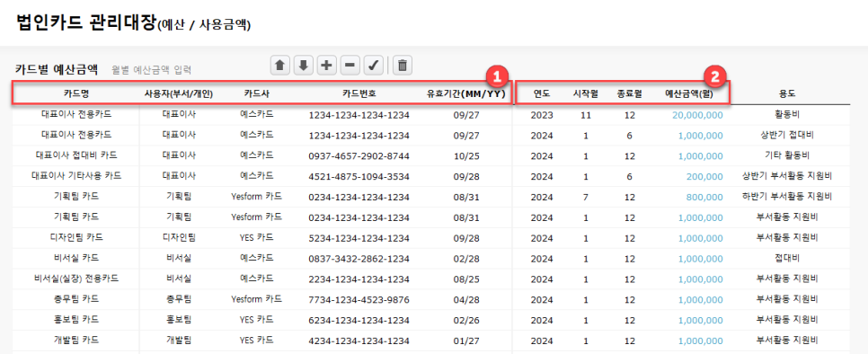Viewport: 868px width, 354px height.
Task: Select card number 4234-1234-1234-1234
Action: (x=359, y=341)
